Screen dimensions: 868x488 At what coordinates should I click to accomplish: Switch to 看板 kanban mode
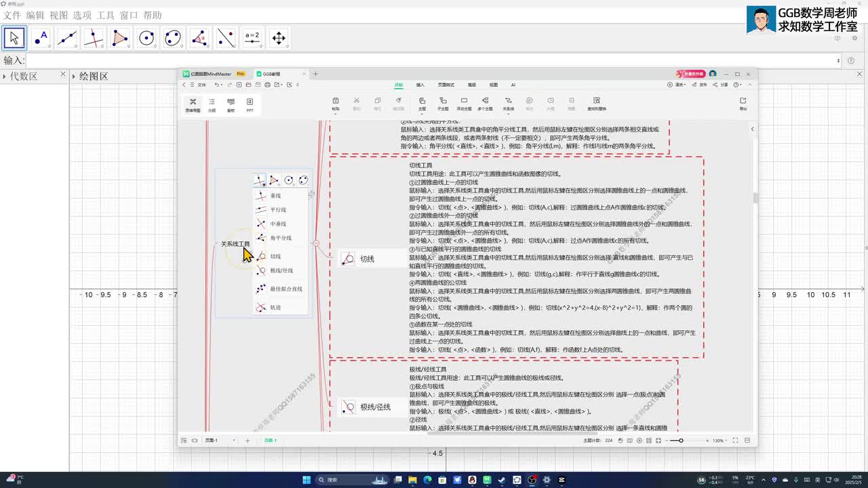click(x=231, y=104)
